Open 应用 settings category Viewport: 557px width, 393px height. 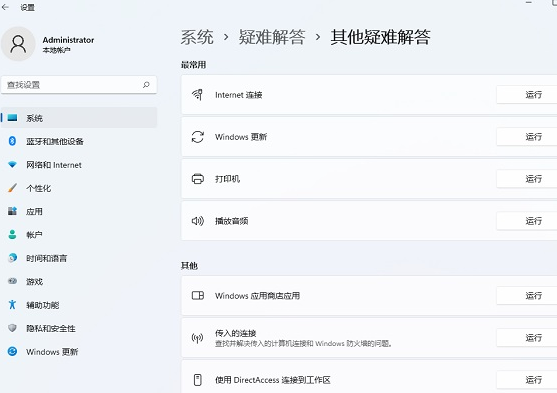click(x=79, y=211)
